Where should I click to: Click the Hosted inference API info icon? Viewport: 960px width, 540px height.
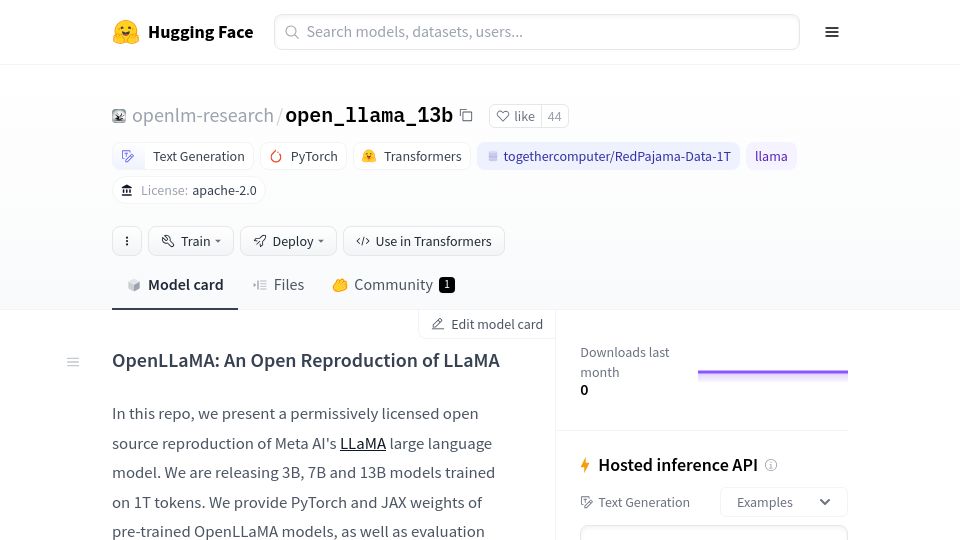(771, 465)
